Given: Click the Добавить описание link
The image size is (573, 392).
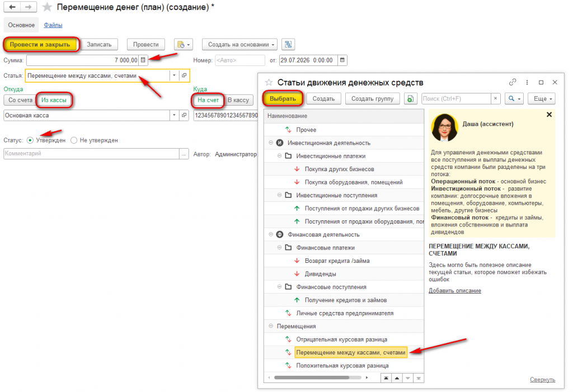Looking at the screenshot, I should pos(455,291).
